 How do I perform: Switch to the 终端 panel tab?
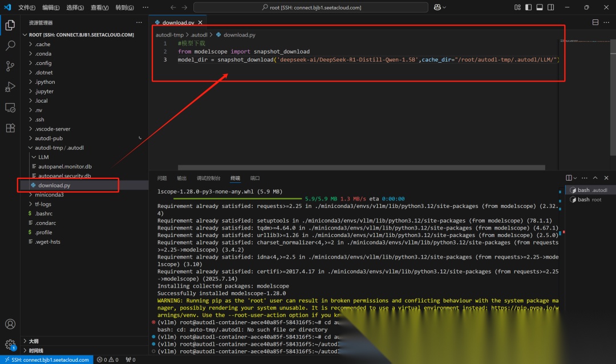[x=235, y=178]
